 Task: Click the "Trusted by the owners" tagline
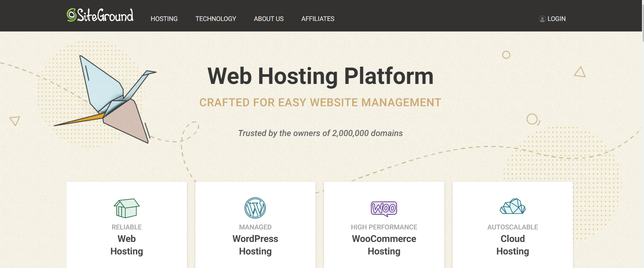pos(320,133)
